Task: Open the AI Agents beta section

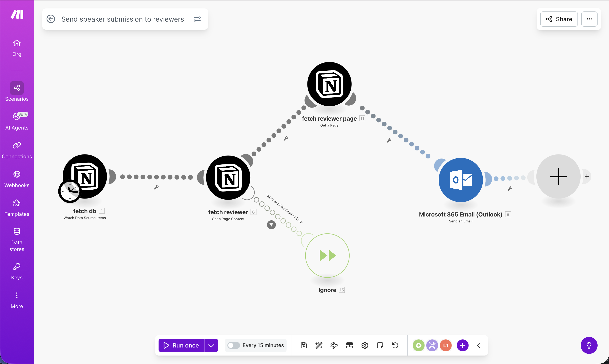Action: tap(17, 117)
